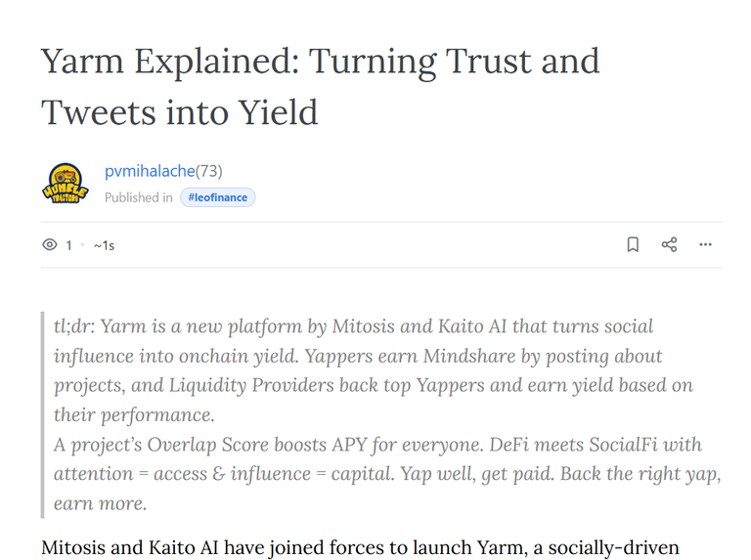Bookmark this article with the bookmark icon
Screen dimensions: 751x560
(633, 244)
